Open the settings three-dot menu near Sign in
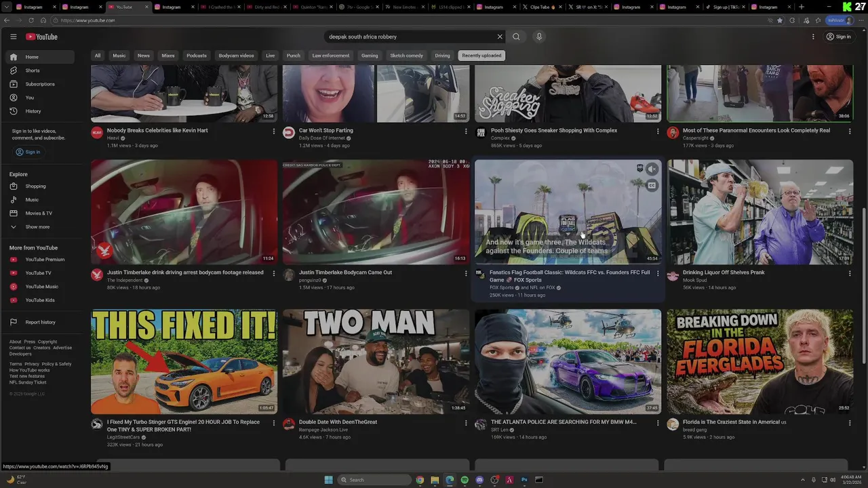868x488 pixels. click(x=813, y=37)
